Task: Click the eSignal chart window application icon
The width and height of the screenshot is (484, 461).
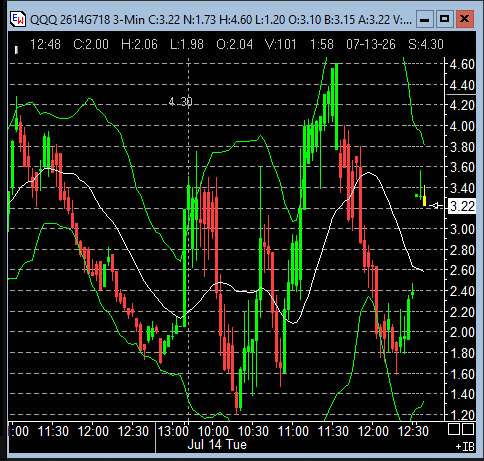Action: pyautogui.click(x=17, y=19)
